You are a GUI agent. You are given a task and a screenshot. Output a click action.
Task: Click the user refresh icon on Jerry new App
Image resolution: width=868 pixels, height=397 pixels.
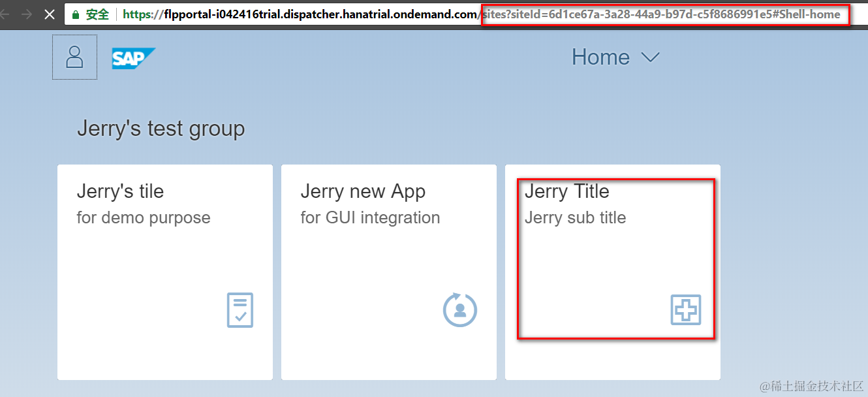[460, 310]
